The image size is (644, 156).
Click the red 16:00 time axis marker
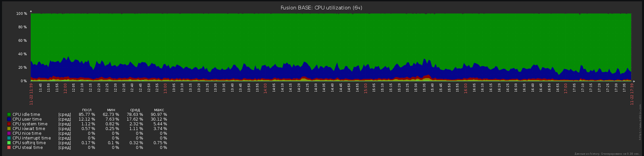[465, 88]
